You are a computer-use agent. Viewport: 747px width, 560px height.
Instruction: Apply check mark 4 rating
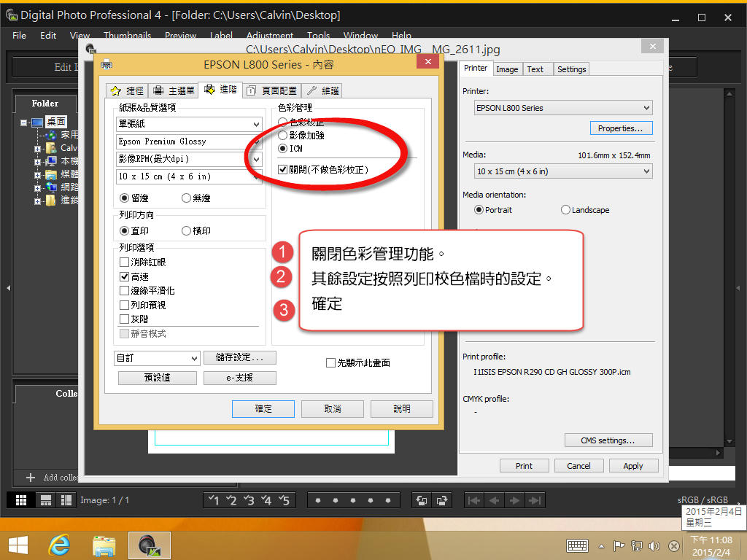266,500
